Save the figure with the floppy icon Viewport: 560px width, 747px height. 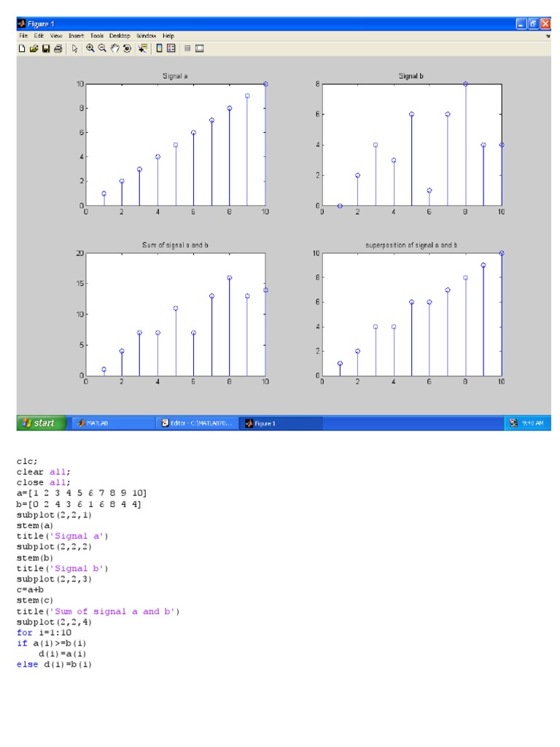[46, 49]
